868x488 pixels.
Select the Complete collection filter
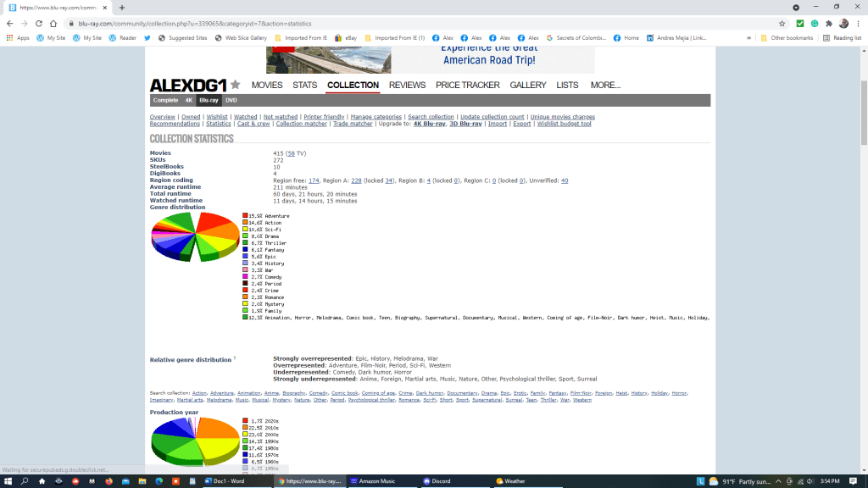(165, 100)
